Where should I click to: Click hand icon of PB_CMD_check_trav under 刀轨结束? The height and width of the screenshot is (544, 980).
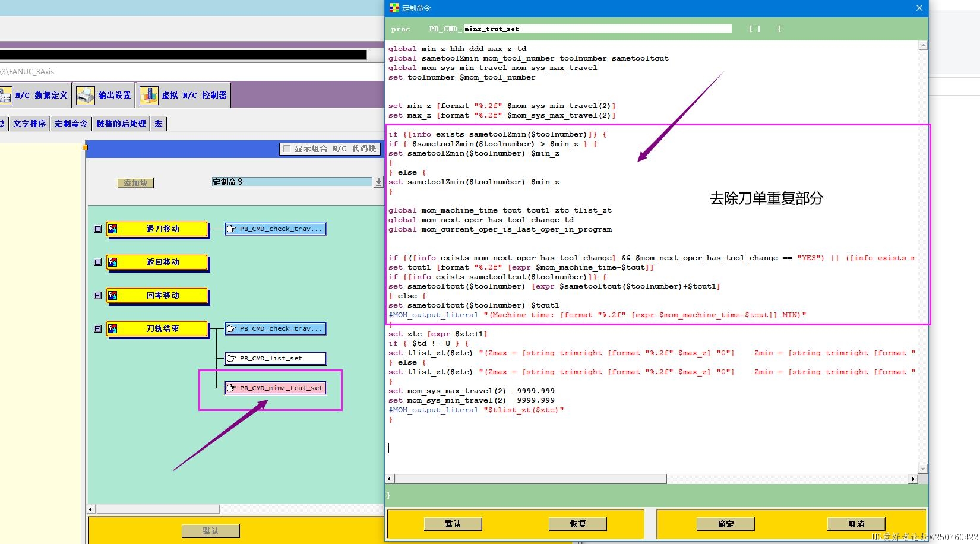(232, 328)
